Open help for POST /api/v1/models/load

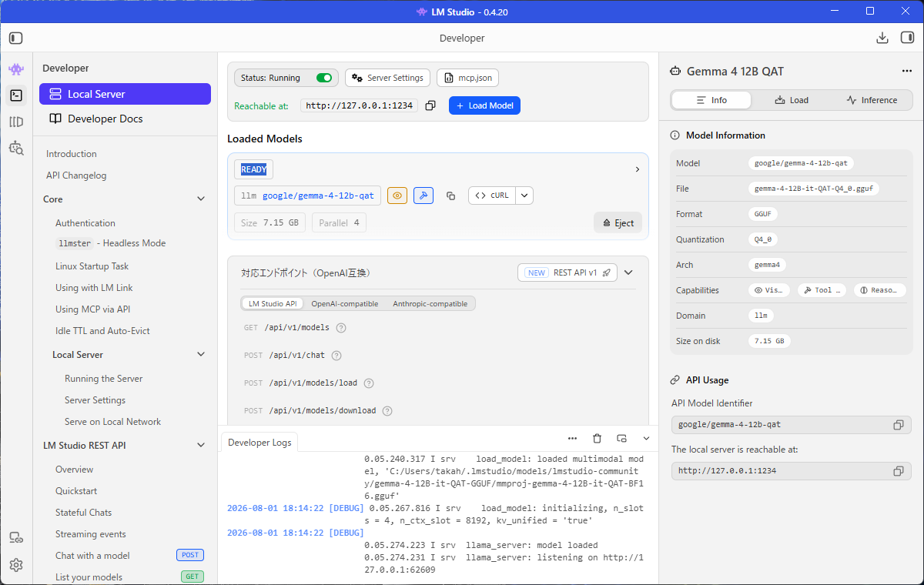(369, 383)
